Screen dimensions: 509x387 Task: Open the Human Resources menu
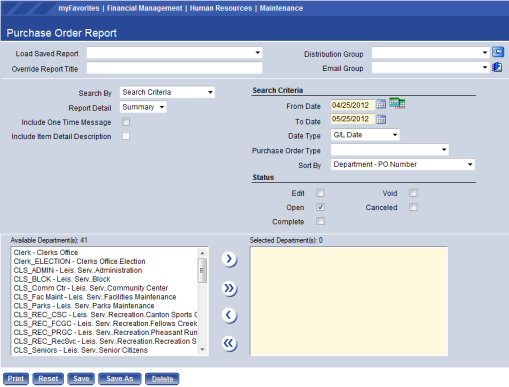point(221,8)
